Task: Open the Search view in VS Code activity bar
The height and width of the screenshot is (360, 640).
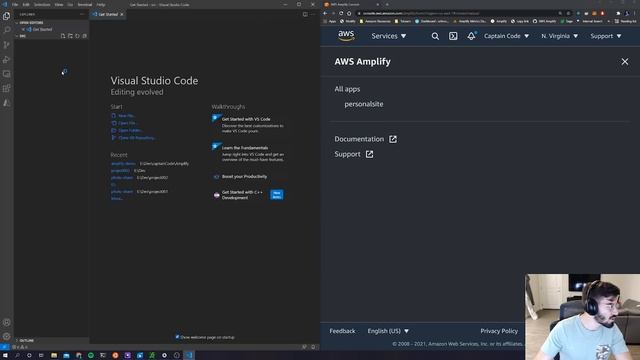Action: 7,30
